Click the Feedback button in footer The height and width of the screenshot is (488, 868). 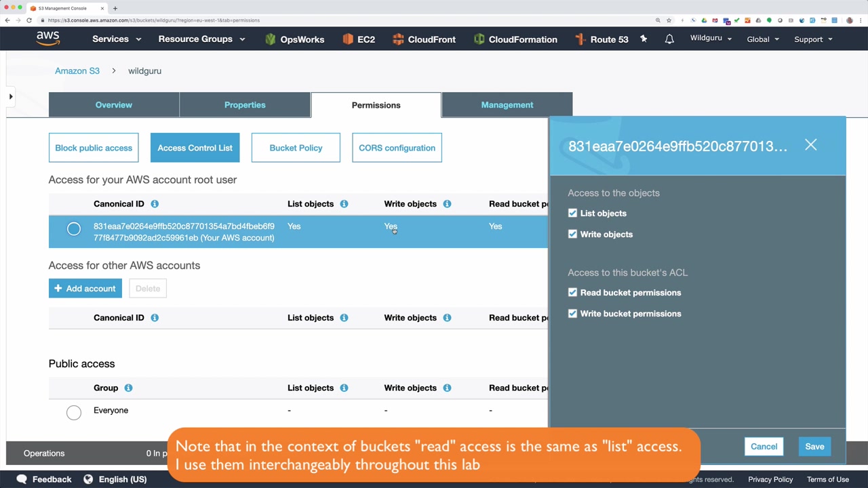pos(44,480)
